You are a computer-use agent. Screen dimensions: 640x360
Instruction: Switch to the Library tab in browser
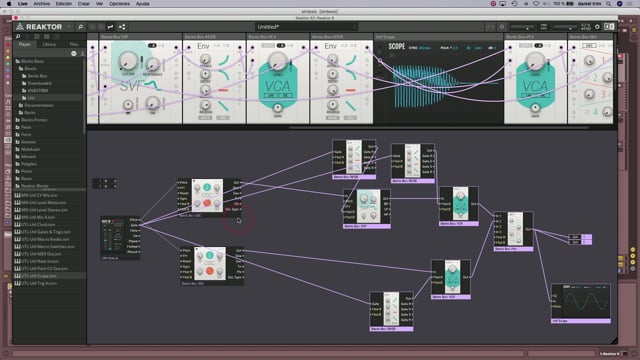[49, 44]
